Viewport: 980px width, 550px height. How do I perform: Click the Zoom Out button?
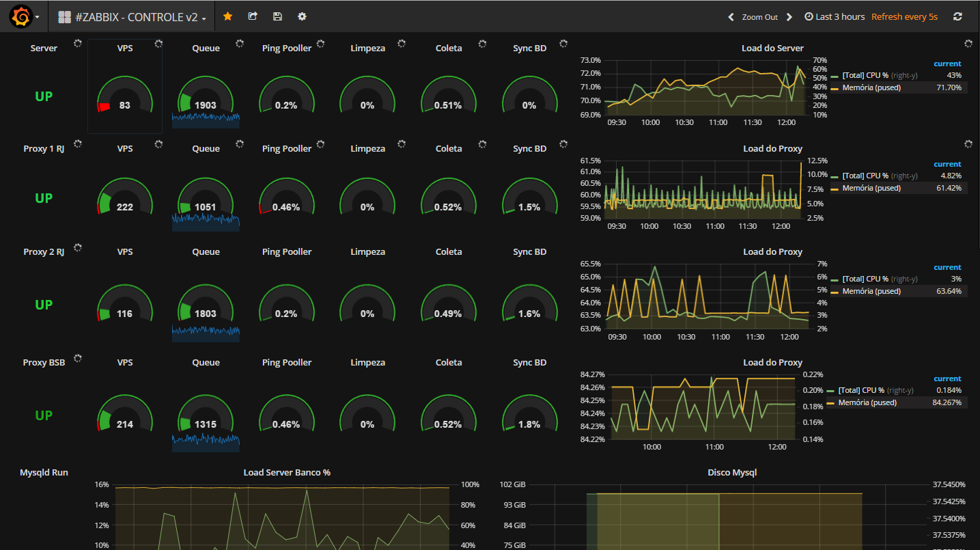760,17
